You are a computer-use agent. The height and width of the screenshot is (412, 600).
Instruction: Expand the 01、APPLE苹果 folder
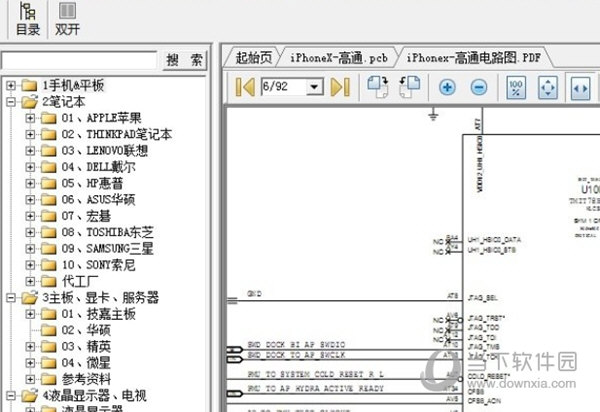(29, 118)
